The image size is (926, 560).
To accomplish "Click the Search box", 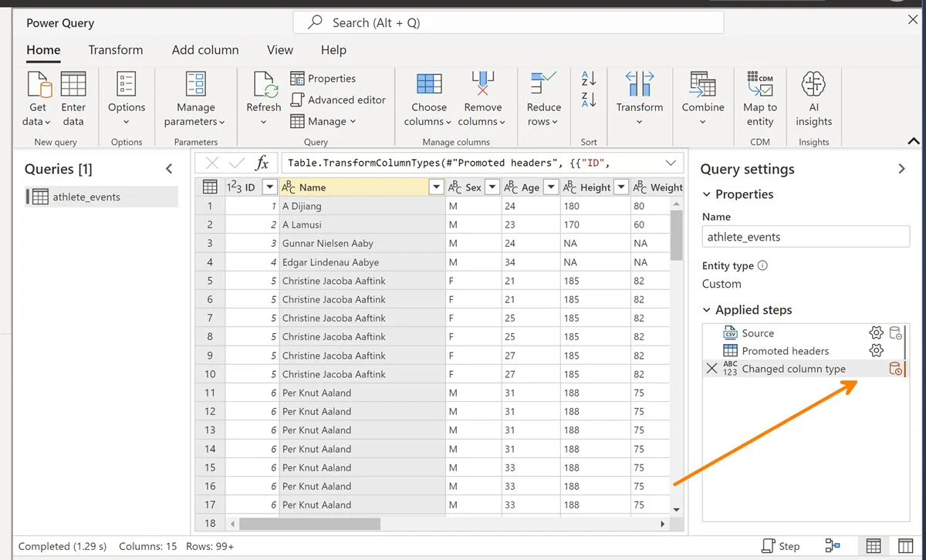I will (509, 22).
